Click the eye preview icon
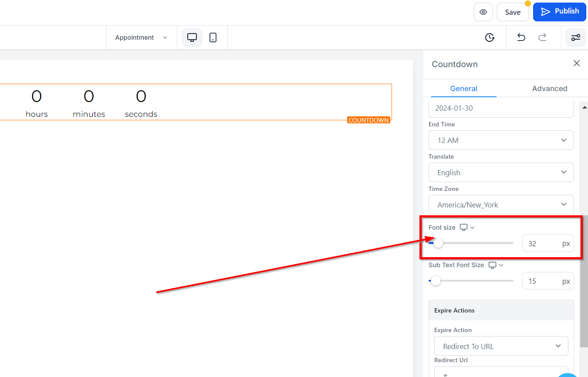Screen dimensions: 588x377 click(x=483, y=12)
